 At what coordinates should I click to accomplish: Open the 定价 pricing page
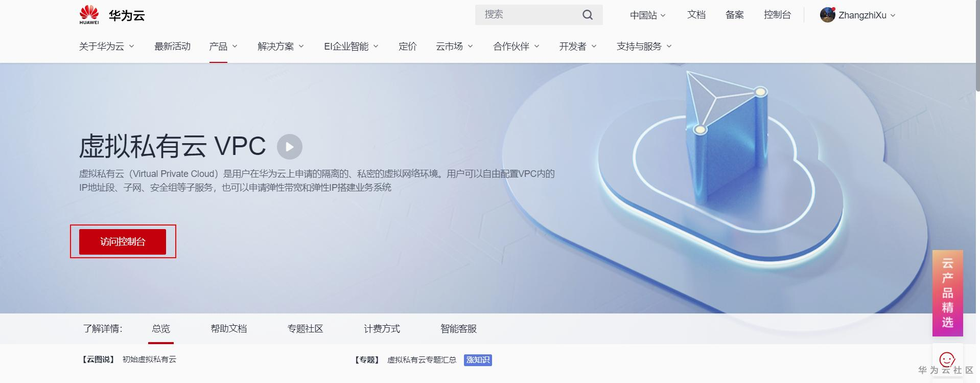click(408, 47)
